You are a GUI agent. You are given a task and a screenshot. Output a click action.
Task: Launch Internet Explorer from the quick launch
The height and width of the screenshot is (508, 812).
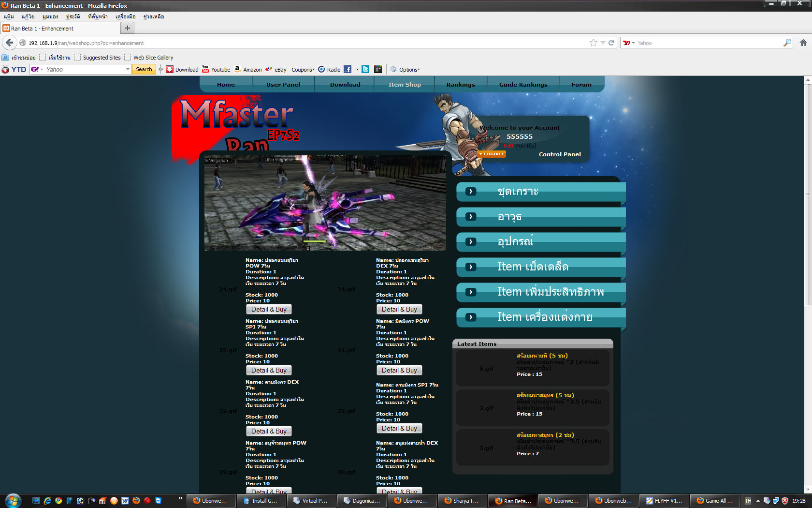pyautogui.click(x=47, y=501)
